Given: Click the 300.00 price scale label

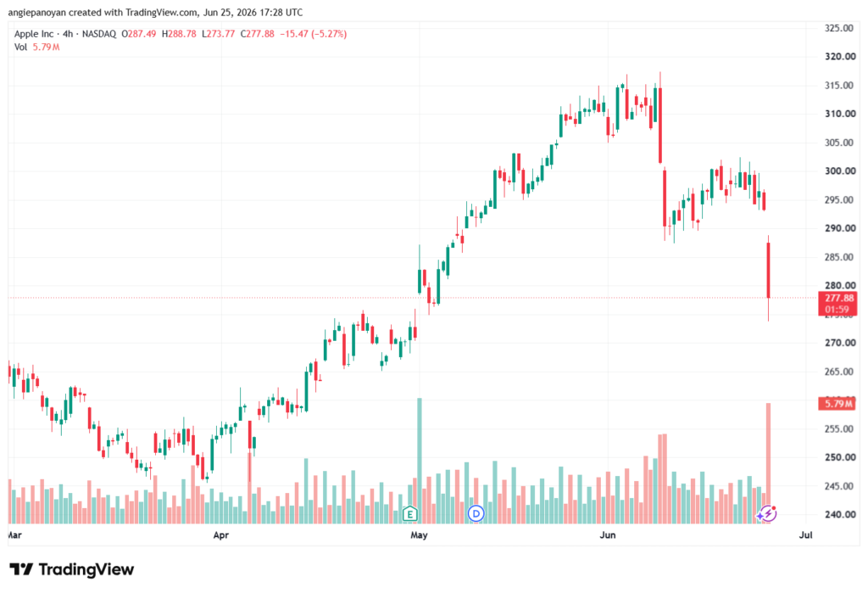Looking at the screenshot, I should [x=840, y=171].
